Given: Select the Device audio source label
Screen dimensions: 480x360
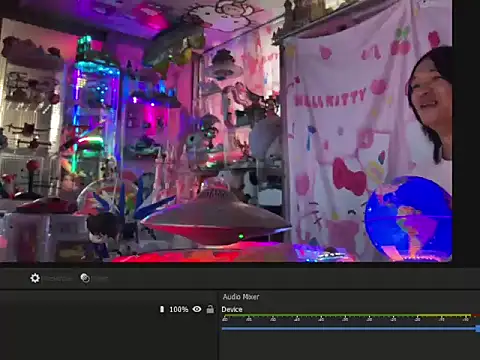Looking at the screenshot, I should coord(232,309).
